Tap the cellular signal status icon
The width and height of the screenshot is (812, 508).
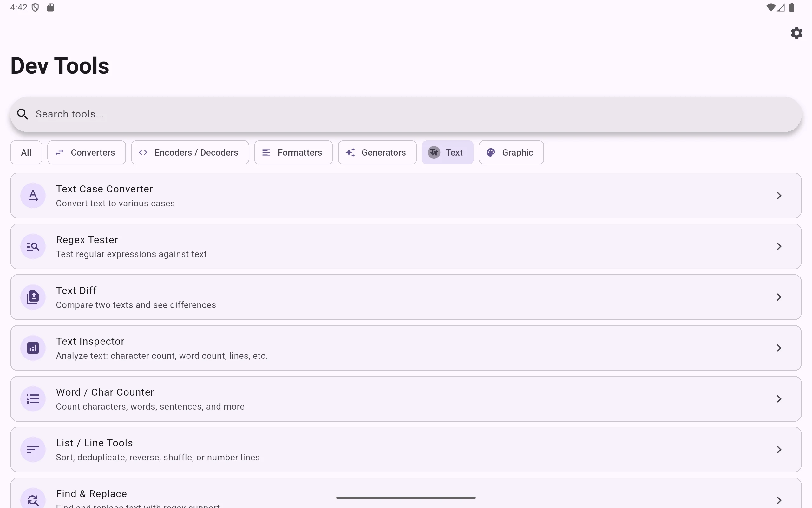781,8
